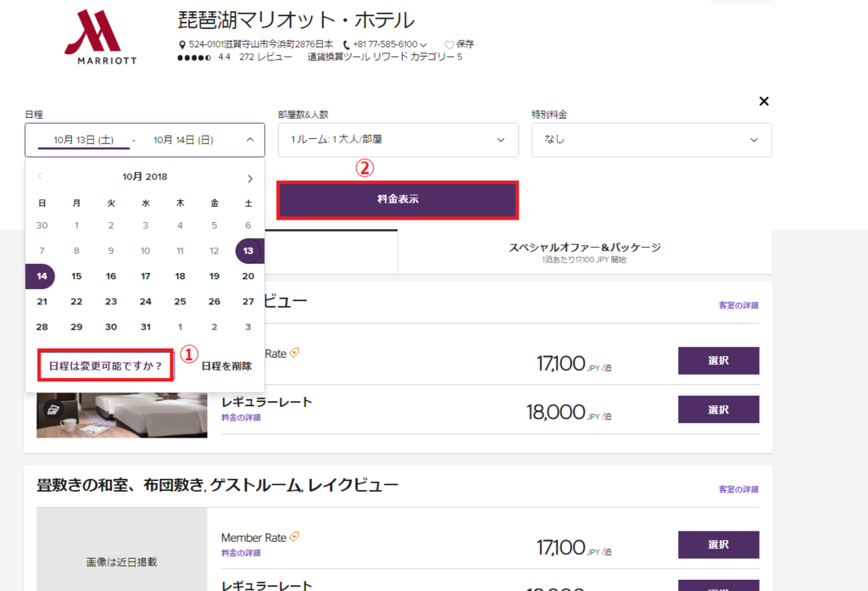Click the previous month arrow in calendar
This screenshot has height=591, width=868.
coord(40,176)
